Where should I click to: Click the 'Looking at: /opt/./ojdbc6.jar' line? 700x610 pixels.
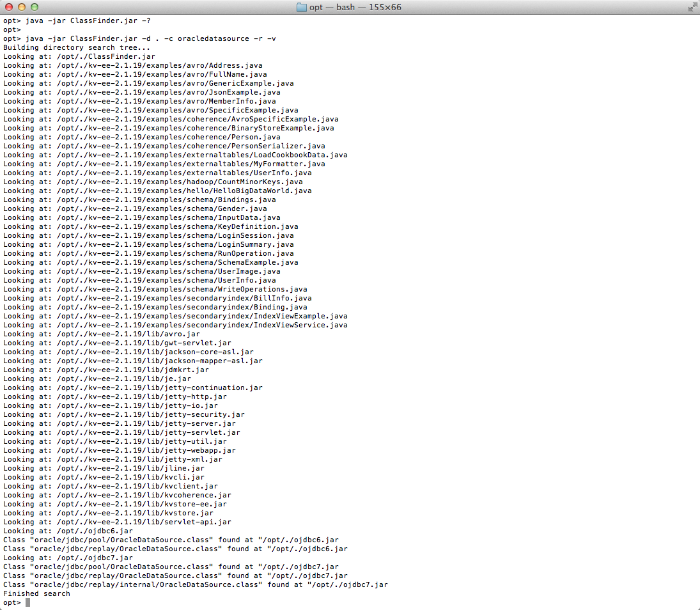click(68, 531)
